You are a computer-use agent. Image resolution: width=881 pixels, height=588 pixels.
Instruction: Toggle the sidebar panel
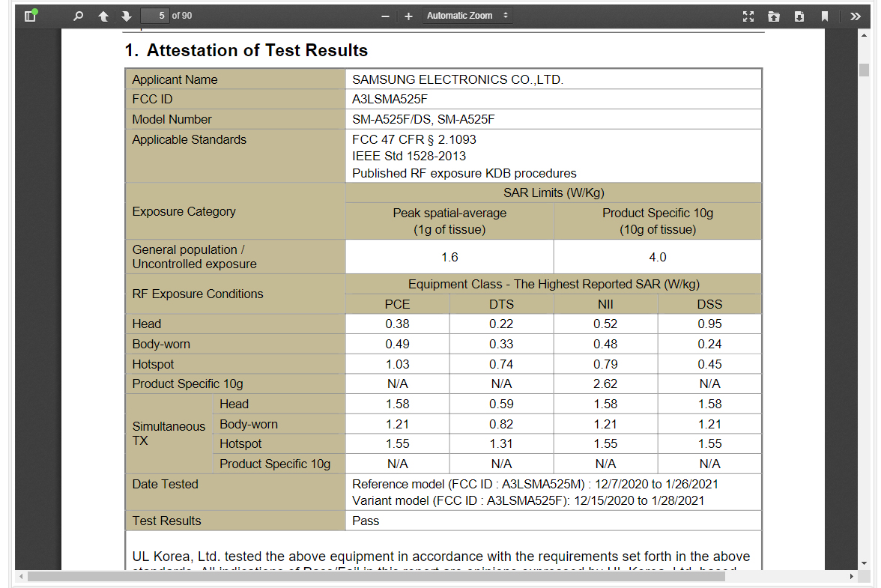(x=30, y=16)
